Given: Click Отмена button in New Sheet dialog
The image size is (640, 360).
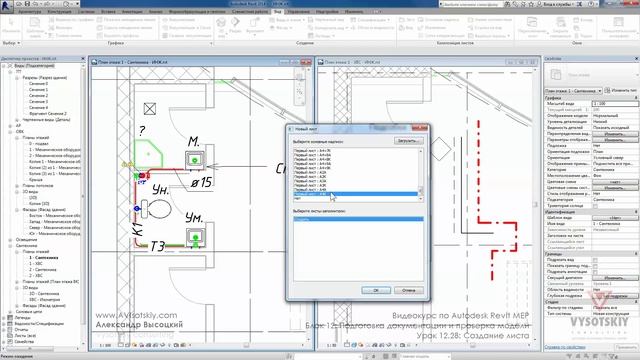Looking at the screenshot, I should [408, 290].
